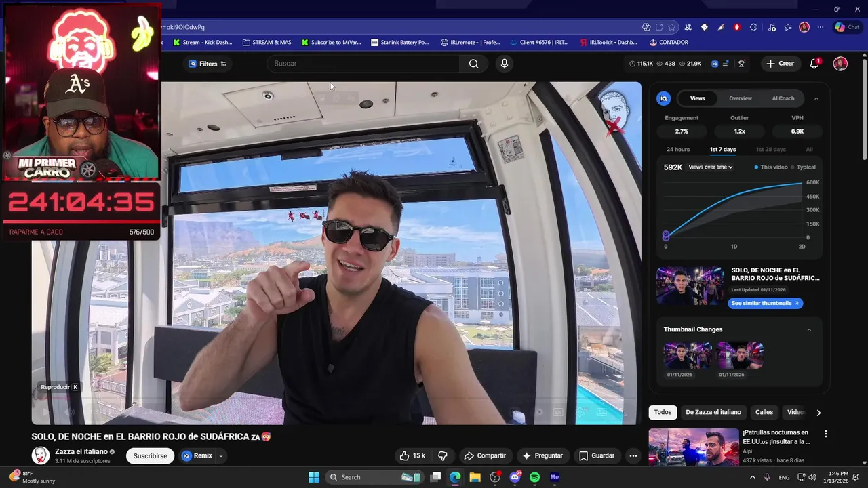Open the LT extension icon
868x488 pixels.
click(688, 27)
